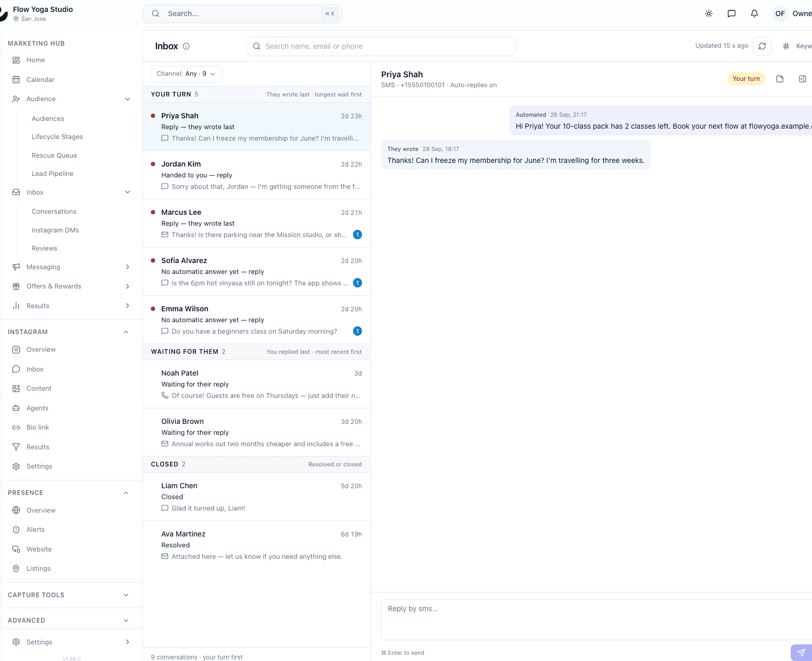Click the Inbox info icon

(x=186, y=46)
